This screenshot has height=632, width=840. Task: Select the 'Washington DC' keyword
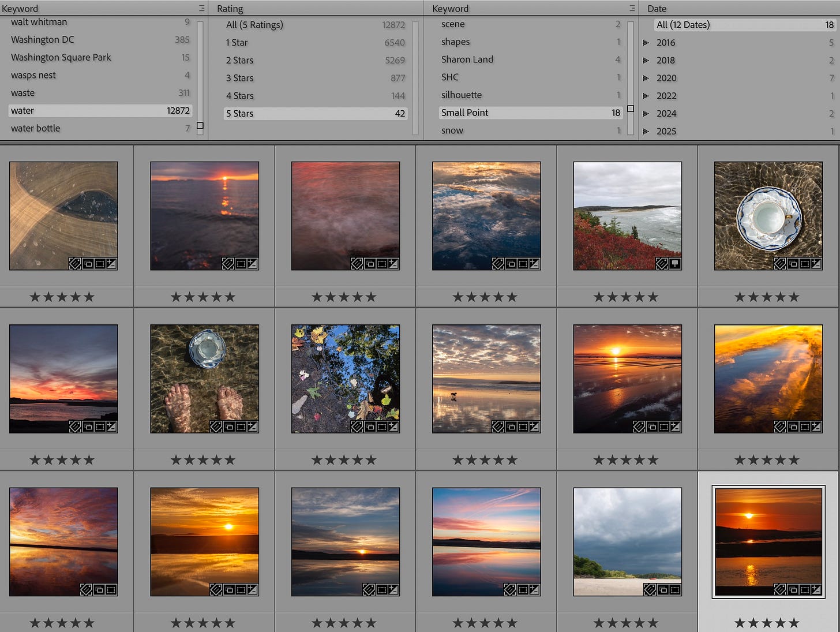(100, 40)
